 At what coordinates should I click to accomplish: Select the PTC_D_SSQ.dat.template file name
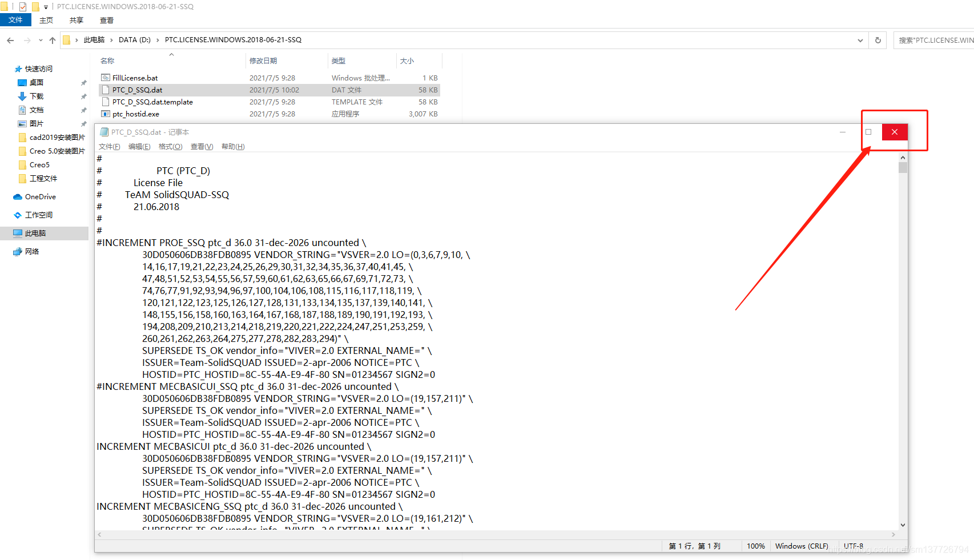[152, 102]
